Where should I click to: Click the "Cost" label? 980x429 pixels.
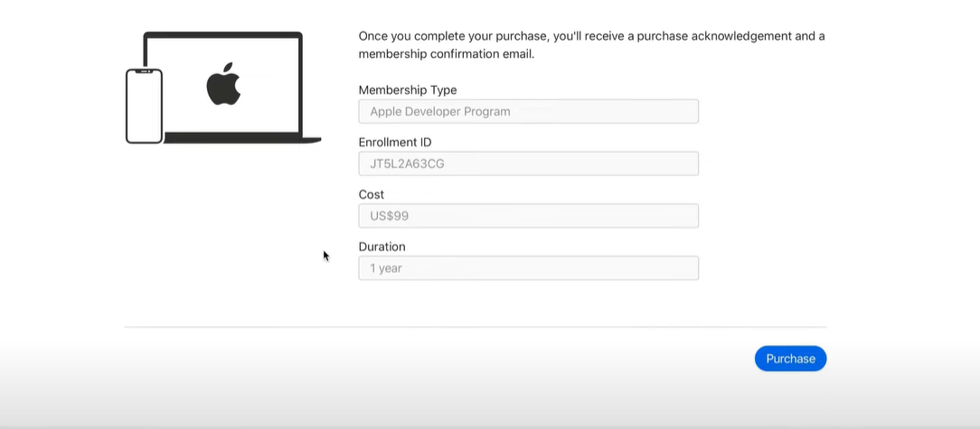click(372, 195)
